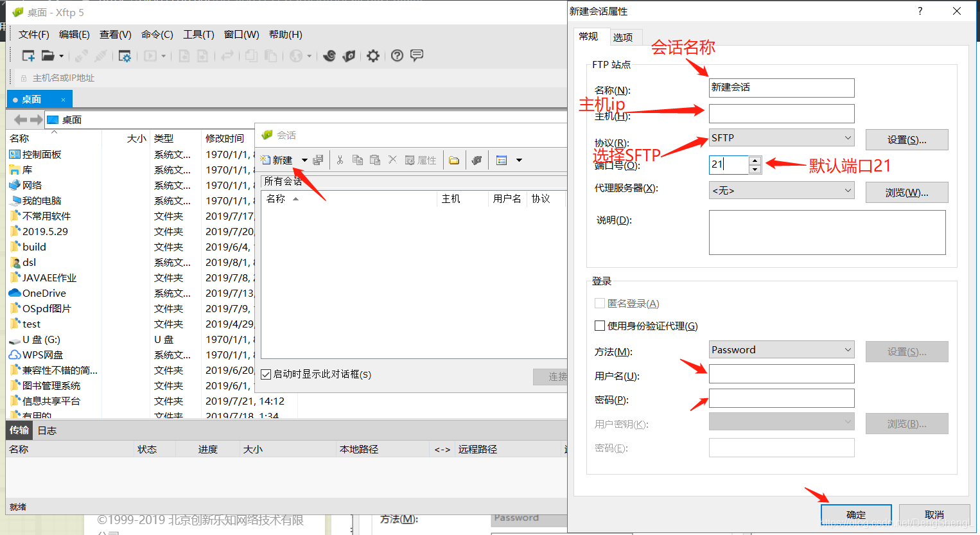Image resolution: width=980 pixels, height=535 pixels.
Task: Close the 桌面 tab with its x
Action: 63,100
